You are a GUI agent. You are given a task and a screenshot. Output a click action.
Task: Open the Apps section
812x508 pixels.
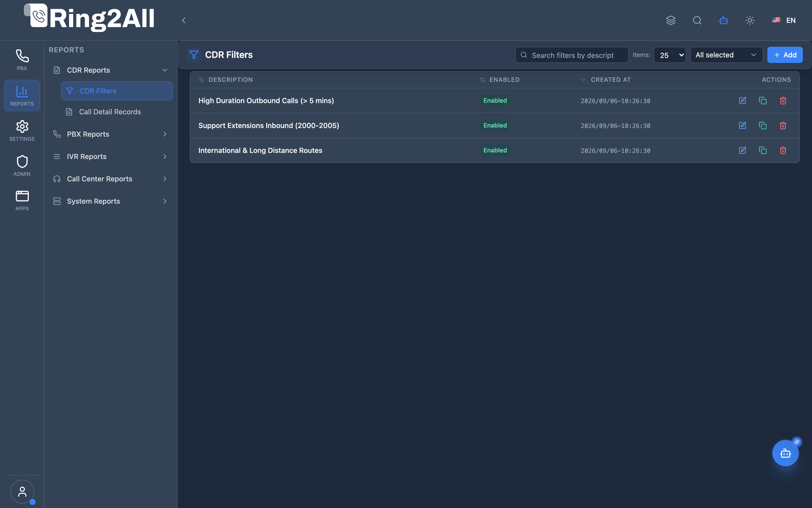point(22,201)
